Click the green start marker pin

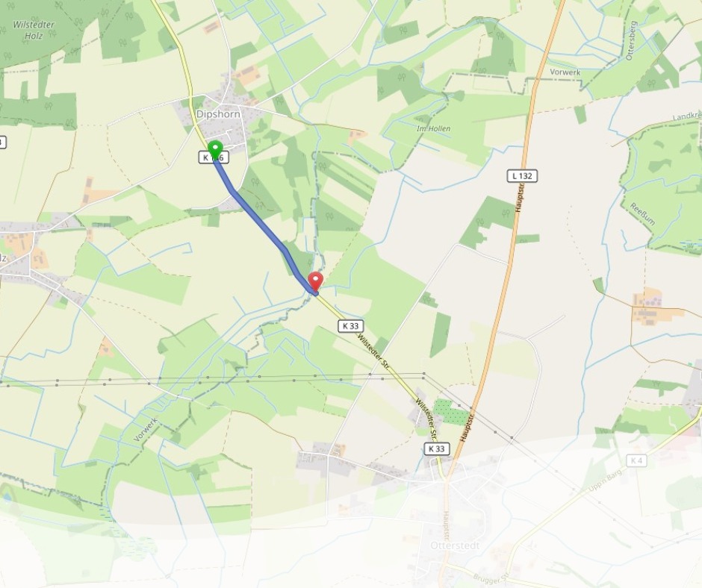click(x=215, y=149)
